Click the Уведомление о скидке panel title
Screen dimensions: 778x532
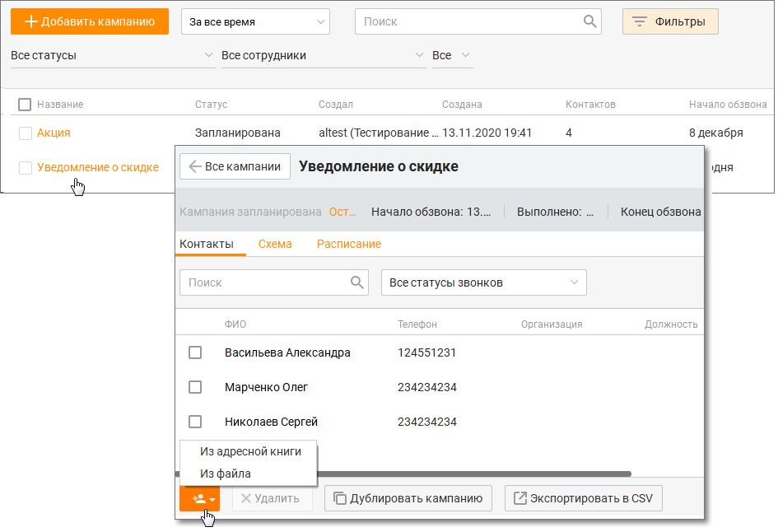(379, 166)
